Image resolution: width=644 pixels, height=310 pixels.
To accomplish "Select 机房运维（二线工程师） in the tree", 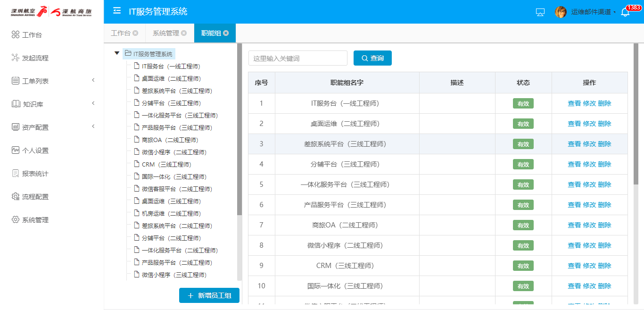I will [x=171, y=214].
